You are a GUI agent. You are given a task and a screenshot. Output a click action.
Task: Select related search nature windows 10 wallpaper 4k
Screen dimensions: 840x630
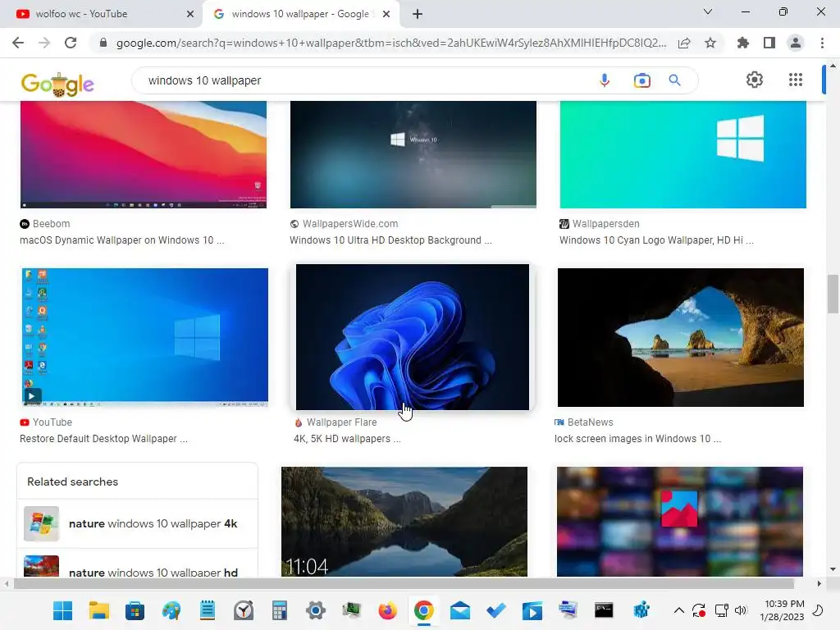pyautogui.click(x=137, y=523)
